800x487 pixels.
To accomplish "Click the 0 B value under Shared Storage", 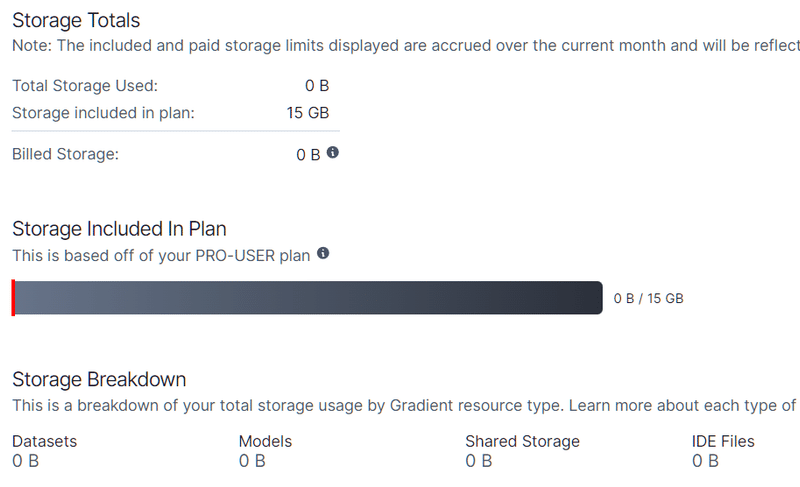I will tap(479, 461).
